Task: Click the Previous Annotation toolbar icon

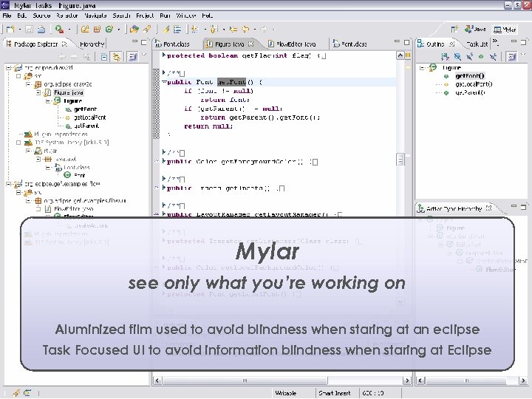Action: tap(214, 30)
